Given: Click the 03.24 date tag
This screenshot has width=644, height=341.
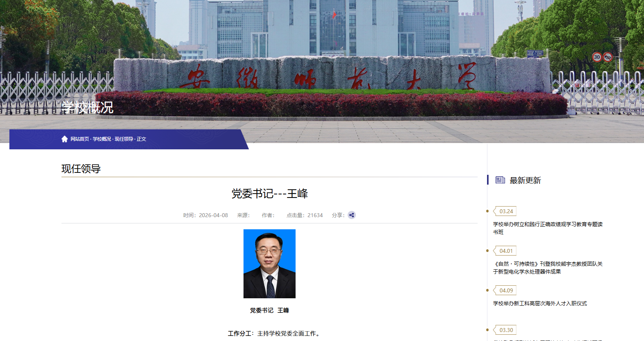Looking at the screenshot, I should pyautogui.click(x=505, y=211).
